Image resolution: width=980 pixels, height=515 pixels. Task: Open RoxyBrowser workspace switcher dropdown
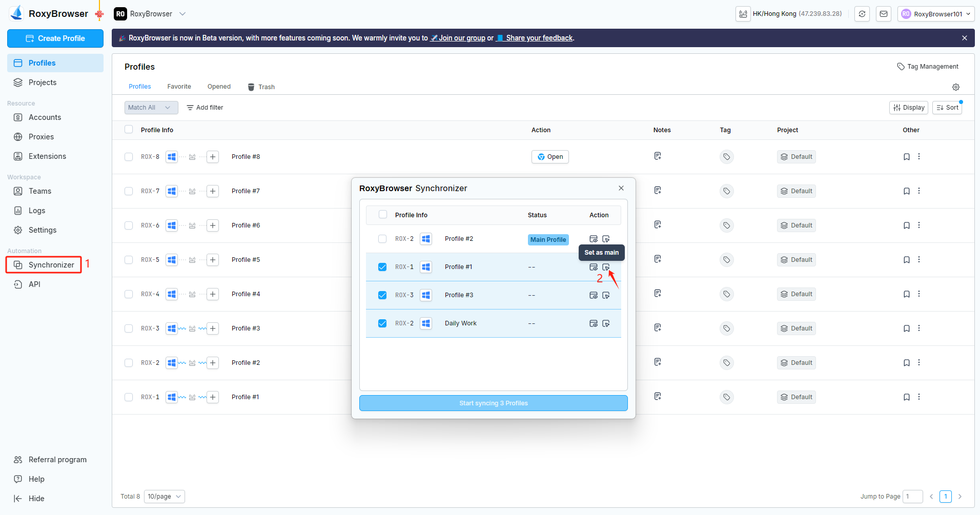click(150, 14)
